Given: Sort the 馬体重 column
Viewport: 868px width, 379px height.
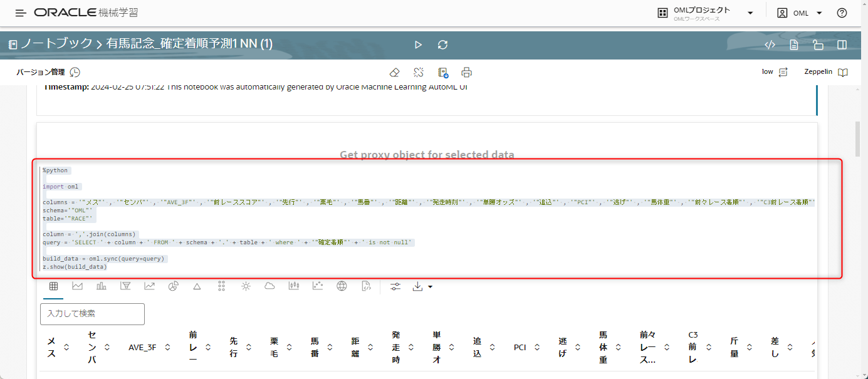Looking at the screenshot, I should (619, 347).
